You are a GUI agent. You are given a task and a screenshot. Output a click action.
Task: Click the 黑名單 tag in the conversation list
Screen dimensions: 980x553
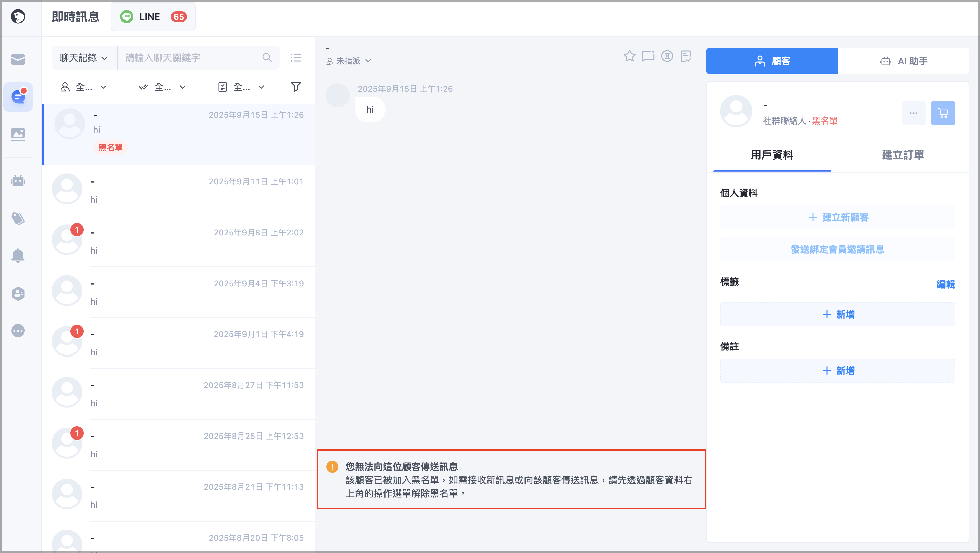pyautogui.click(x=110, y=148)
